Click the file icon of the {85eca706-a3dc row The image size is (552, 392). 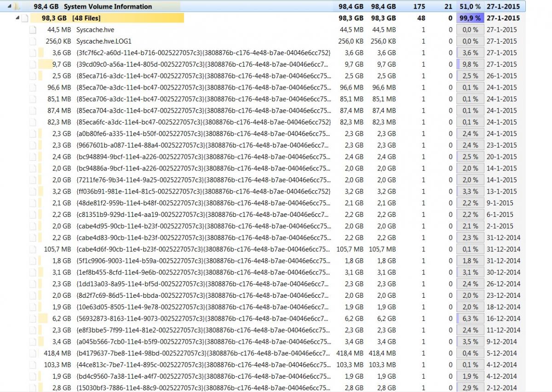click(32, 99)
